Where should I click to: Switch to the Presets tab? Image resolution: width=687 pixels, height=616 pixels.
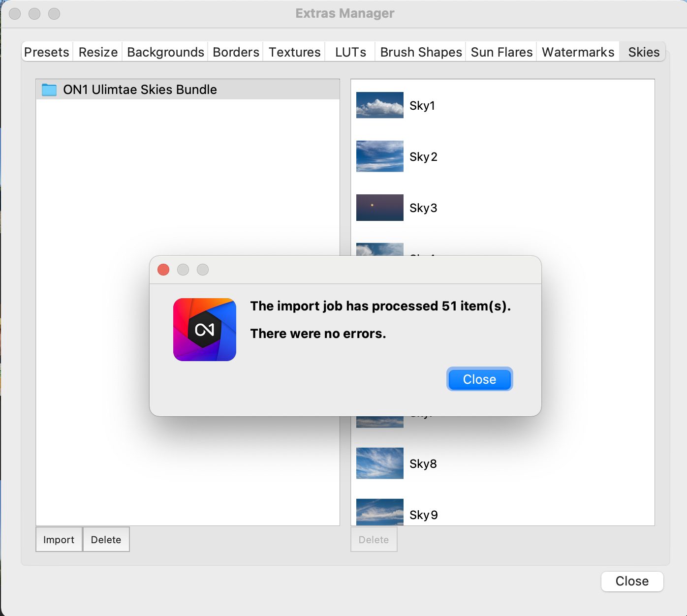tap(47, 52)
